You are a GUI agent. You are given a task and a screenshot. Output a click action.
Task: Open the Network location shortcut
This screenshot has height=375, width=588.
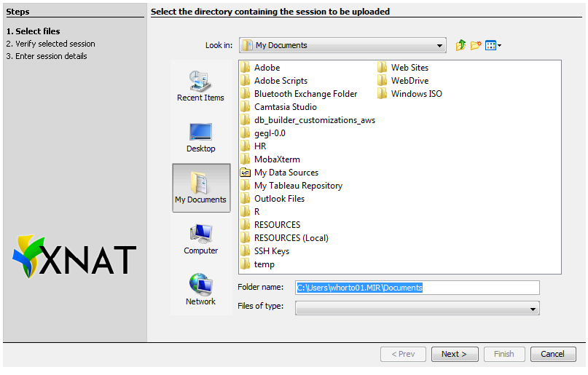coord(200,290)
